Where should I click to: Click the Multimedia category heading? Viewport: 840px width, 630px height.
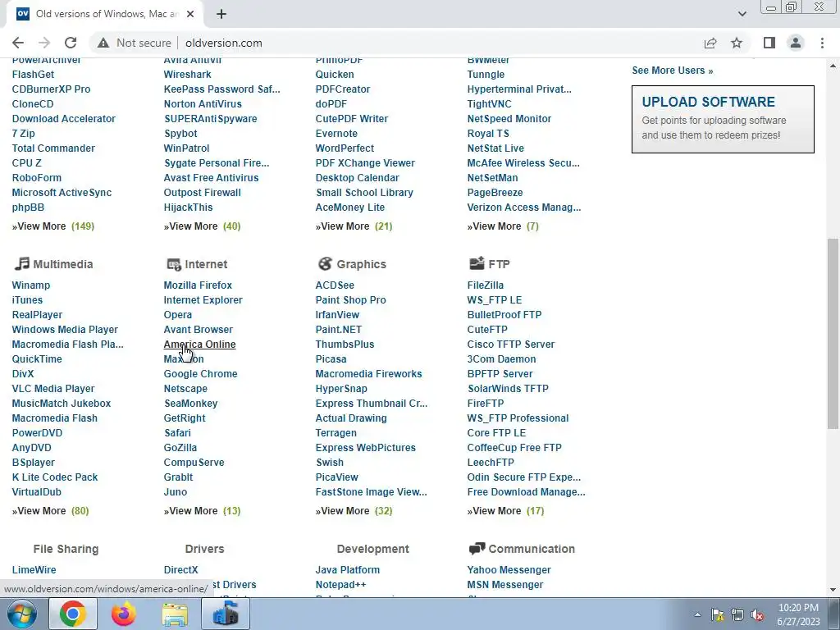point(62,264)
